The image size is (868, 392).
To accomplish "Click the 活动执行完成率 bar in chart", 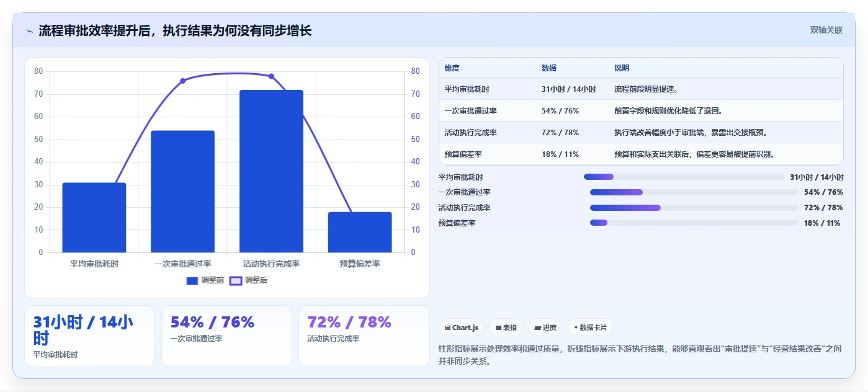I will point(271,171).
